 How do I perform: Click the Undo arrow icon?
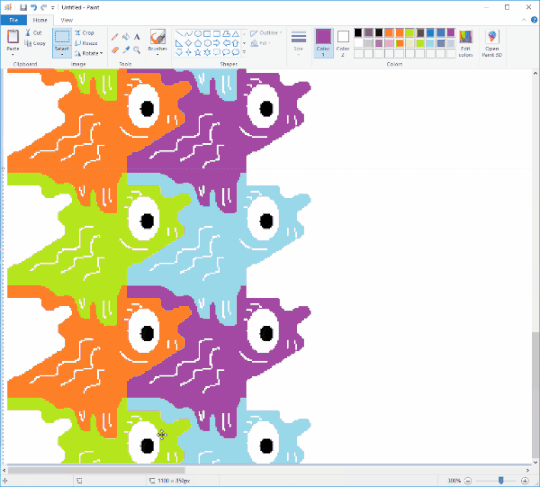pos(33,7)
